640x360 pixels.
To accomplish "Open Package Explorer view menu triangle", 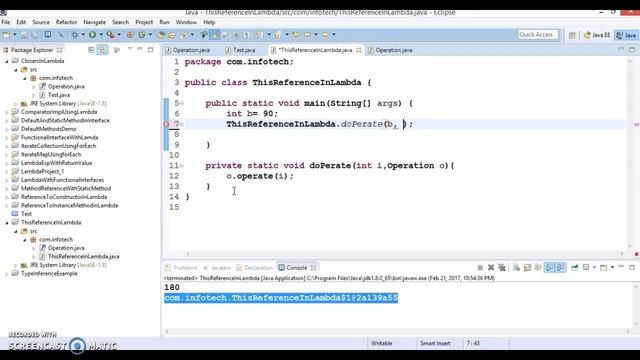I will pyautogui.click(x=130, y=49).
